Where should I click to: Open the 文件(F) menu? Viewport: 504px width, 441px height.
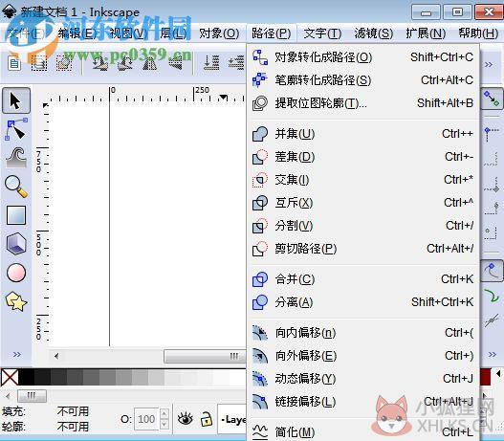[26, 33]
